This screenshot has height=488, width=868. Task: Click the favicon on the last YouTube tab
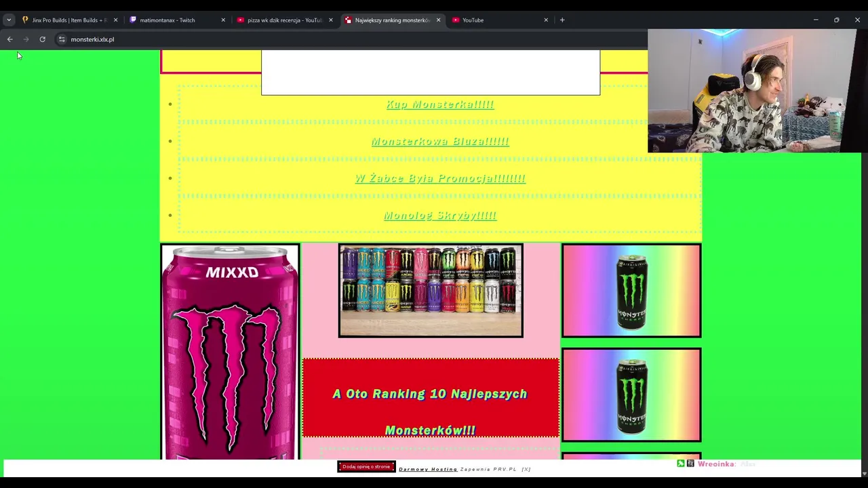(x=456, y=20)
